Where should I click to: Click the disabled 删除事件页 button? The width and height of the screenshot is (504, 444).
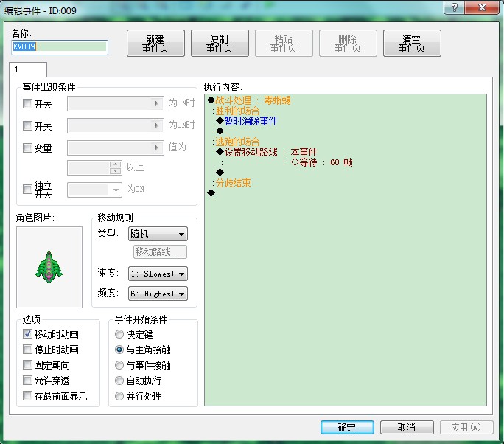point(348,44)
